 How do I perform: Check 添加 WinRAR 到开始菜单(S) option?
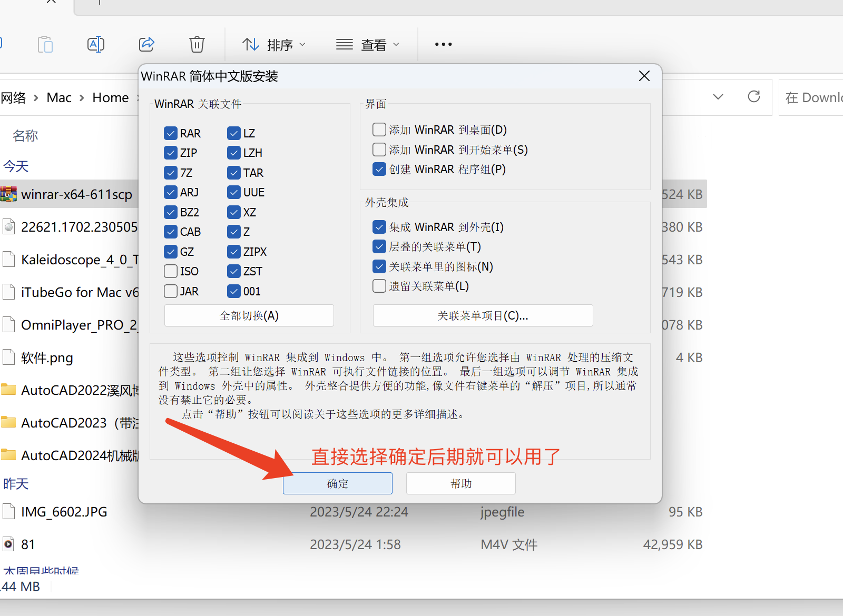tap(379, 150)
